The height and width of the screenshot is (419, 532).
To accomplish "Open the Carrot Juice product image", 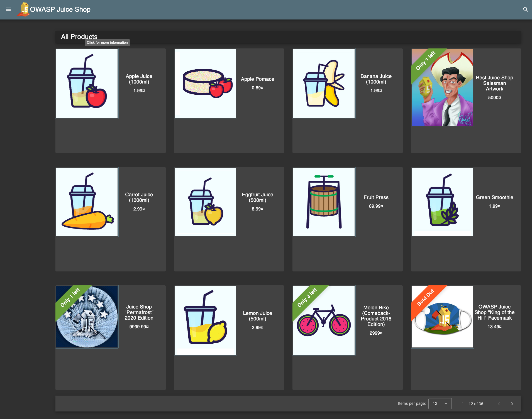I will pos(87,202).
